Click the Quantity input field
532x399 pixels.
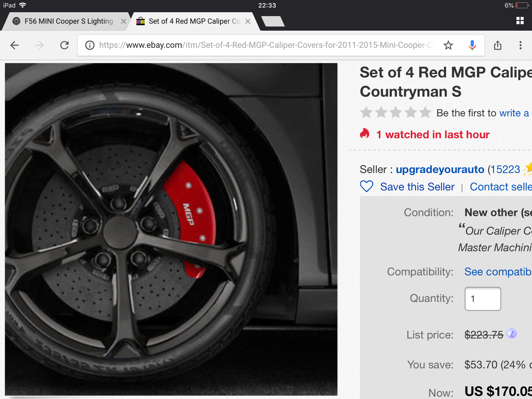tap(483, 299)
